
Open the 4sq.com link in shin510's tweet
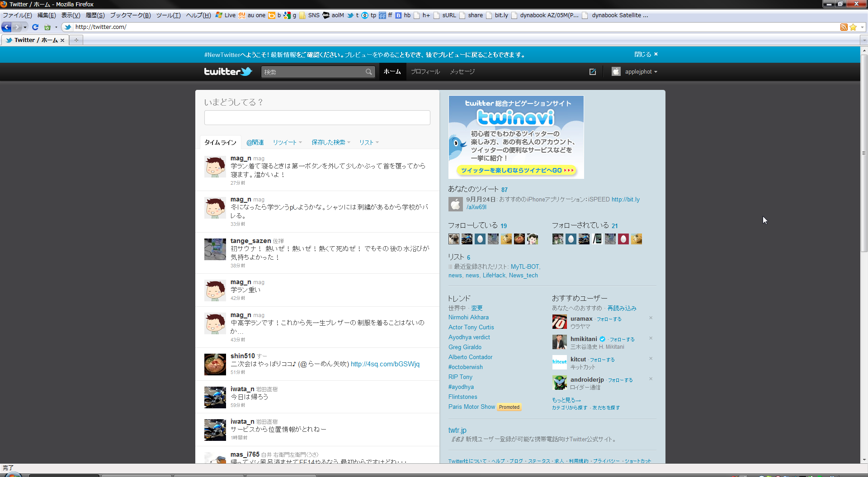click(385, 364)
